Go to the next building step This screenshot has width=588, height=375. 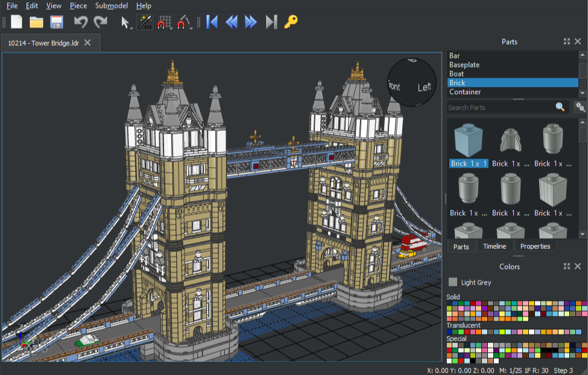pyautogui.click(x=251, y=22)
